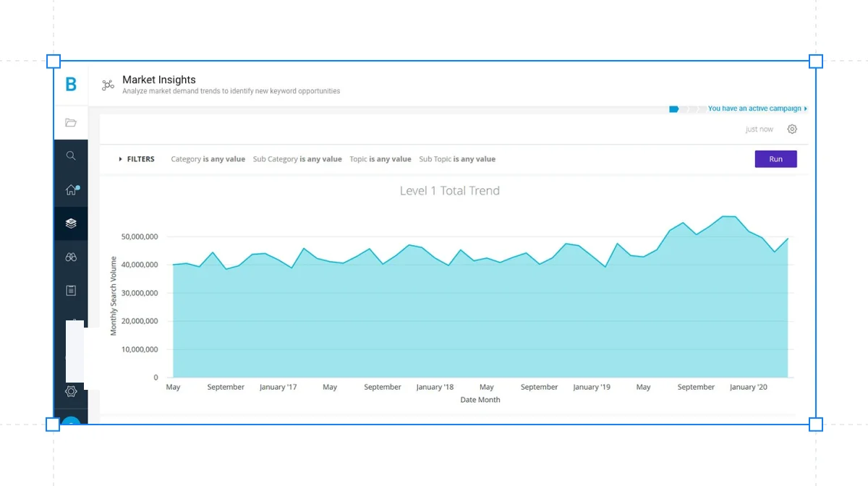Click the blue campaign progress step indicator
The height and width of the screenshot is (486, 868).
673,108
